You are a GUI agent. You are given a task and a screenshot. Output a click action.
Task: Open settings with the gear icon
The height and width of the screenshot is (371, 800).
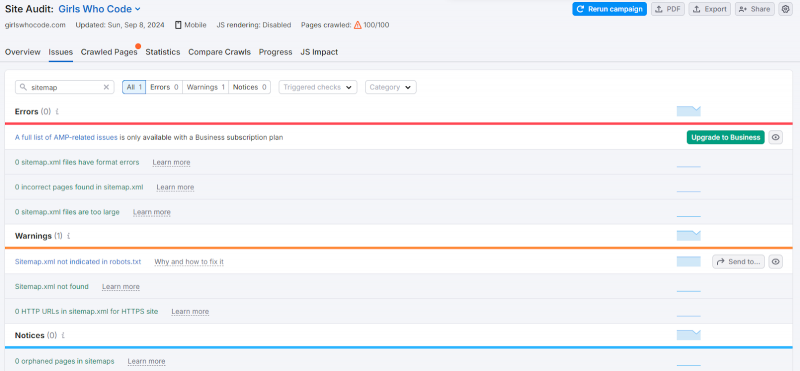[x=785, y=9]
